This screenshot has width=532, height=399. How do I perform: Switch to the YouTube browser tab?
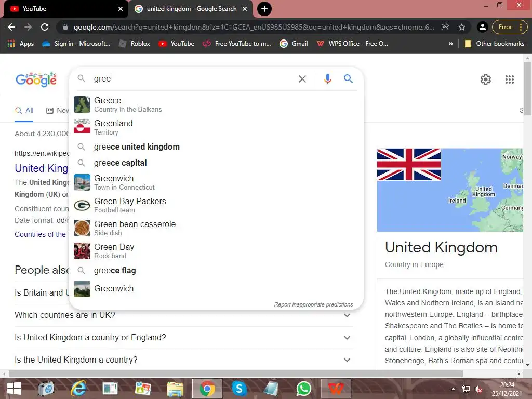click(64, 9)
